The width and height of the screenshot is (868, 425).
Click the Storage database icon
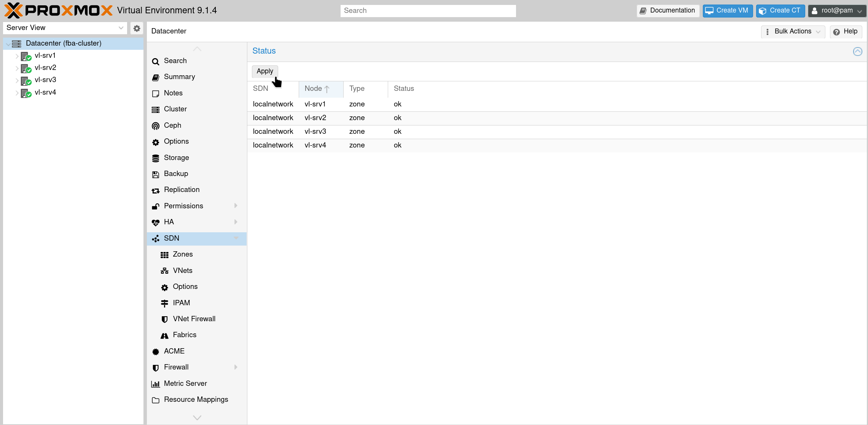[156, 158]
